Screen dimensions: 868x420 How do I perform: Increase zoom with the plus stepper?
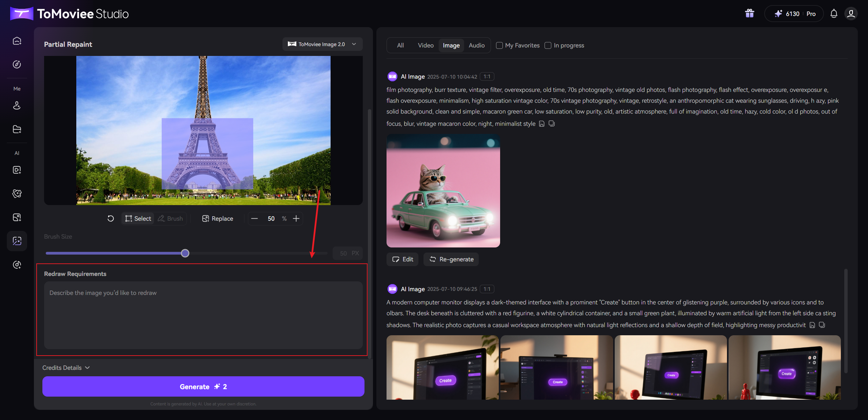click(296, 219)
